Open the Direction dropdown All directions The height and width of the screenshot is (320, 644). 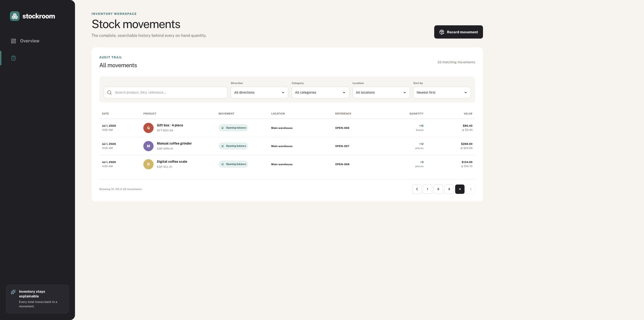point(259,93)
